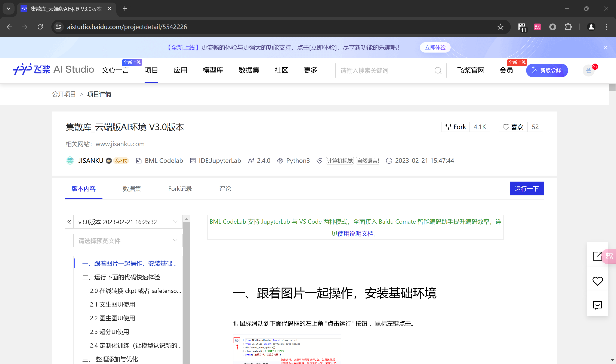Viewport: 616px width, 364px height.
Task: Switch to the 版本内容 tab
Action: point(83,189)
